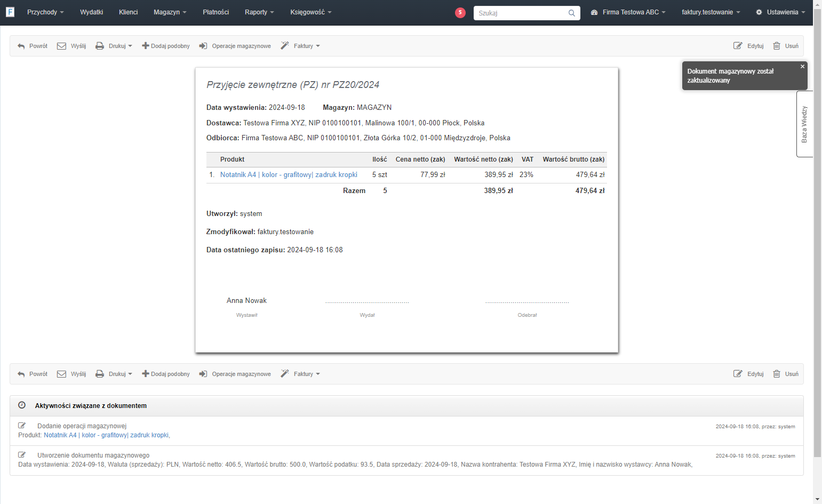This screenshot has height=504, width=822.
Task: Open the bottom toolbar Faktury dropdown
Action: [300, 374]
